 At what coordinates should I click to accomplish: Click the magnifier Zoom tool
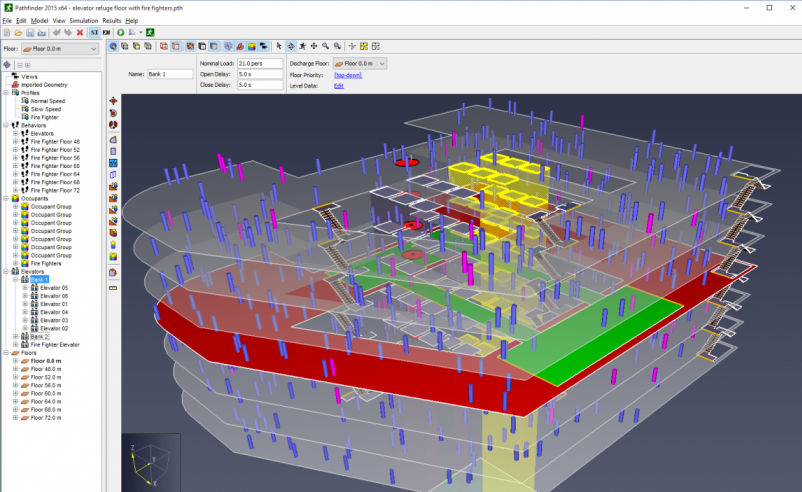326,46
